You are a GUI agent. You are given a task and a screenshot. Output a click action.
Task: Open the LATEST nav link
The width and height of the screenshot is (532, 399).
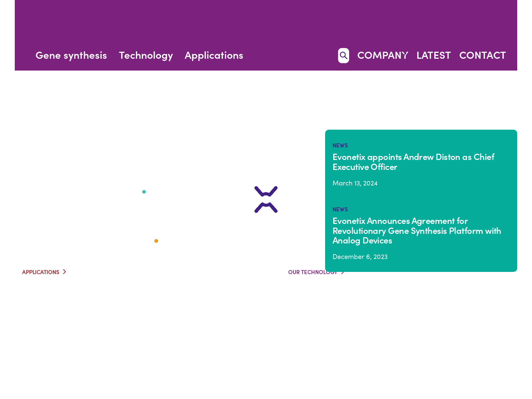[x=433, y=55]
